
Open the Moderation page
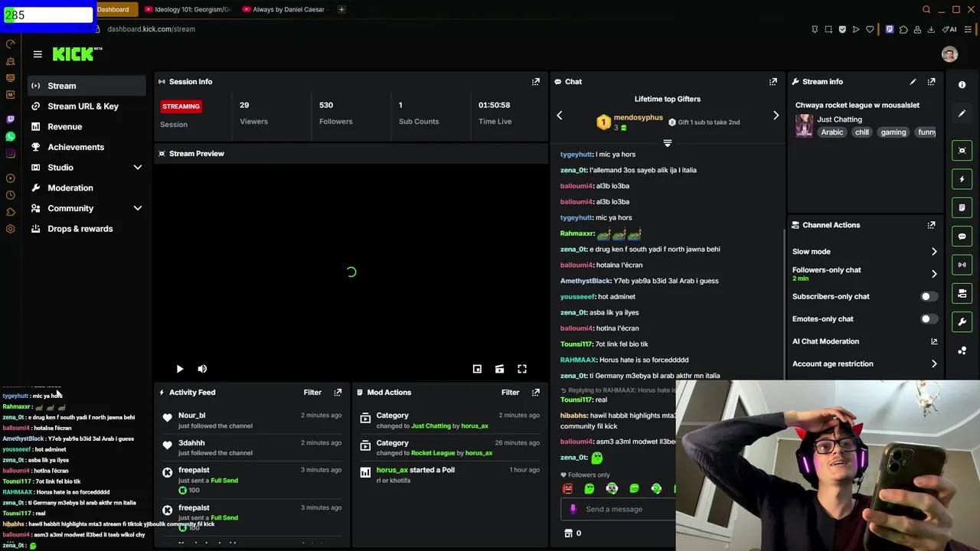[86, 187]
